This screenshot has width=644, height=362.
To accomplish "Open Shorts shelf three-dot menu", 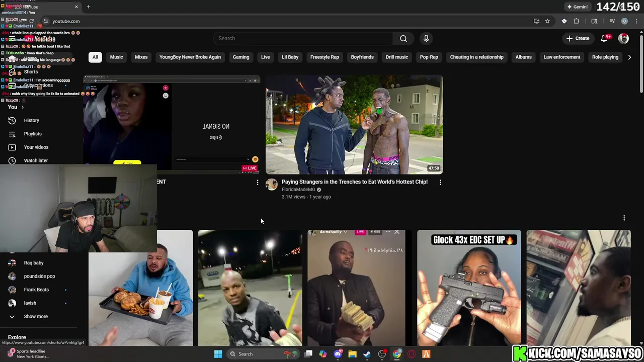I will click(624, 218).
